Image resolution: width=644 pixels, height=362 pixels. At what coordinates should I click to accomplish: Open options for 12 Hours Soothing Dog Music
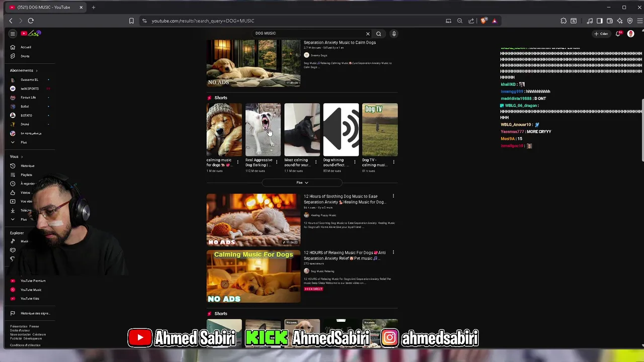tap(393, 196)
